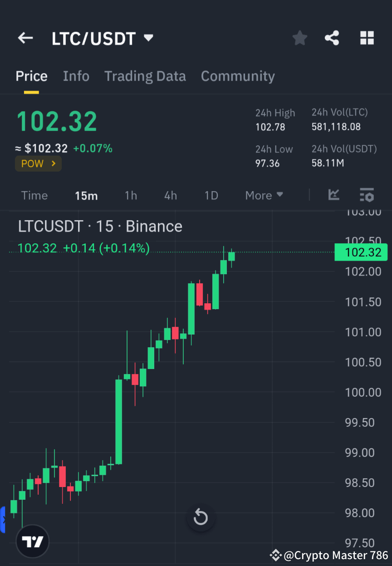
Task: Select the 1h chart interval
Action: click(x=131, y=195)
